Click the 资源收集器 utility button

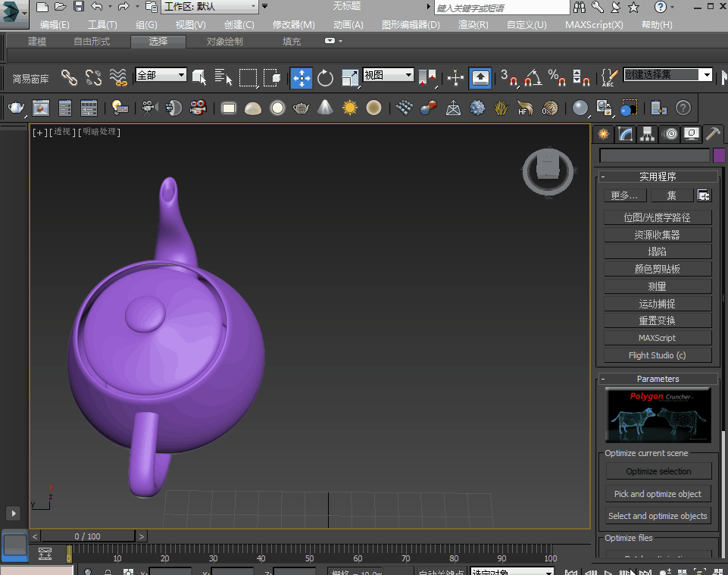(x=657, y=235)
